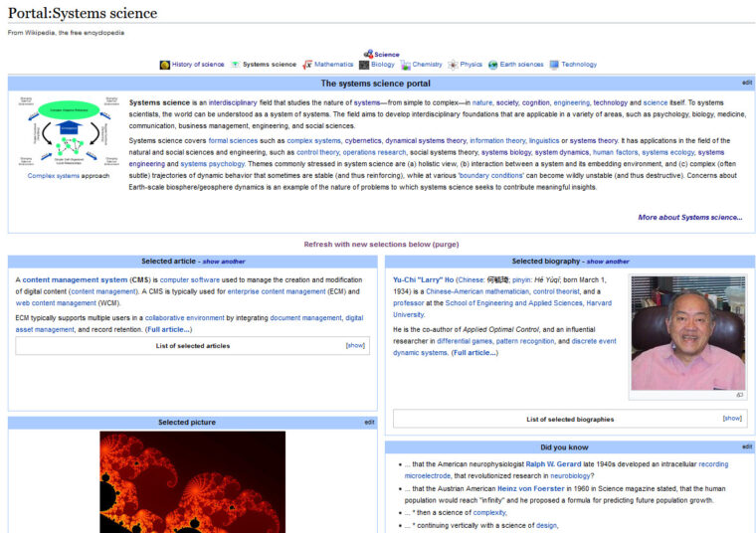Open the History of science link
The width and height of the screenshot is (756, 533).
tap(198, 65)
